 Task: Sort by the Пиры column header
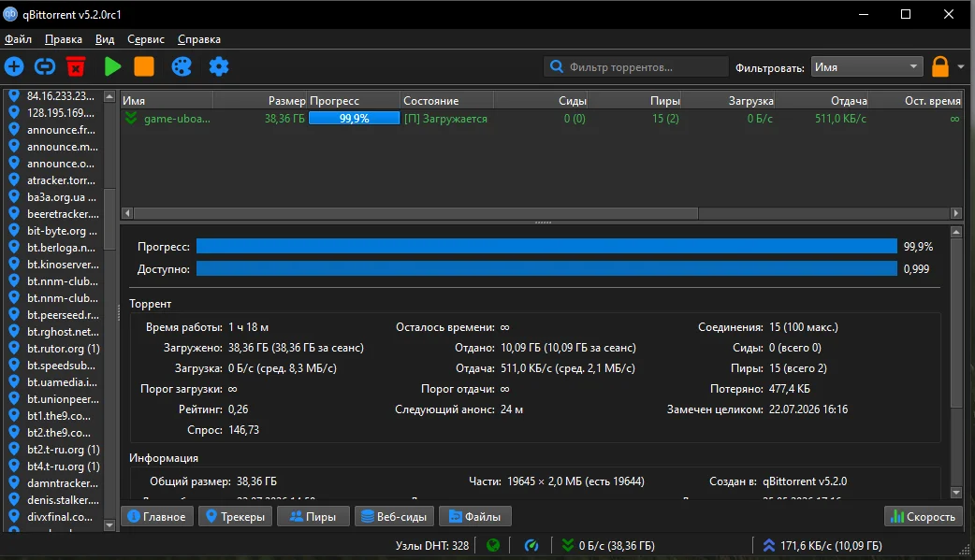(x=634, y=100)
